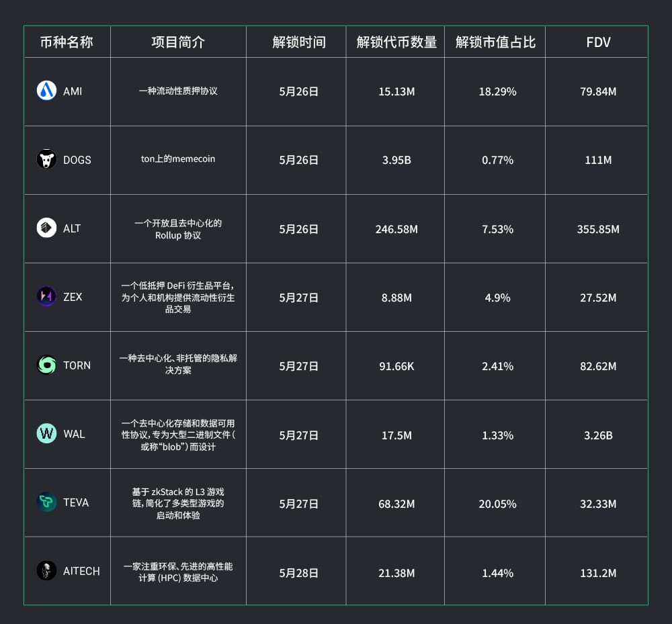Click the 项目简介 column header
Screen dimensions: 672x624
[x=178, y=42]
